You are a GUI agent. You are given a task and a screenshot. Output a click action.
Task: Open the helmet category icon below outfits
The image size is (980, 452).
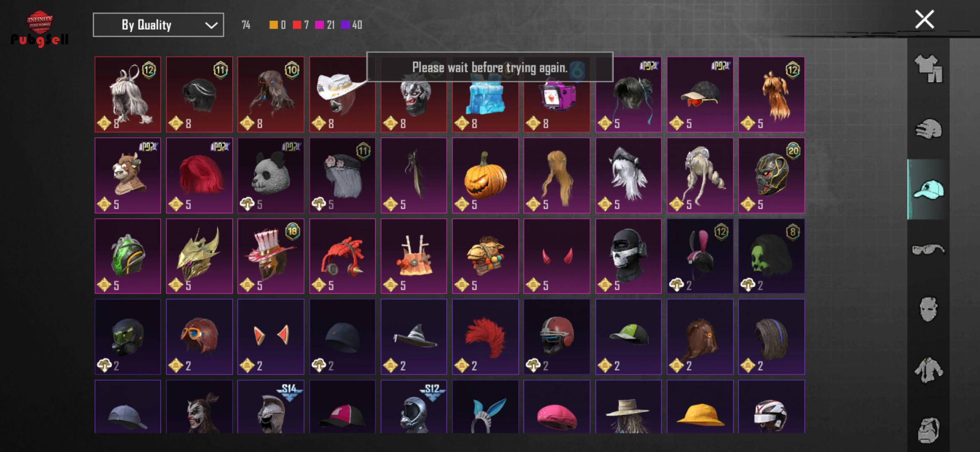coord(928,129)
